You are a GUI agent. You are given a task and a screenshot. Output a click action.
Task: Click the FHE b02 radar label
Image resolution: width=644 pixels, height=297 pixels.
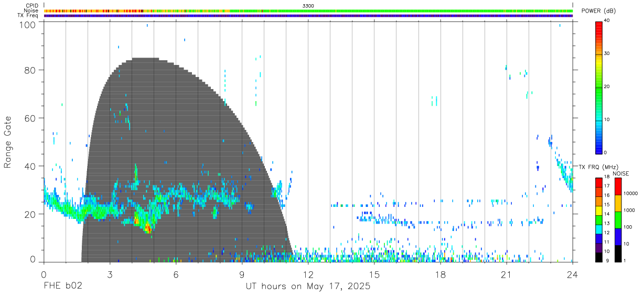click(62, 287)
